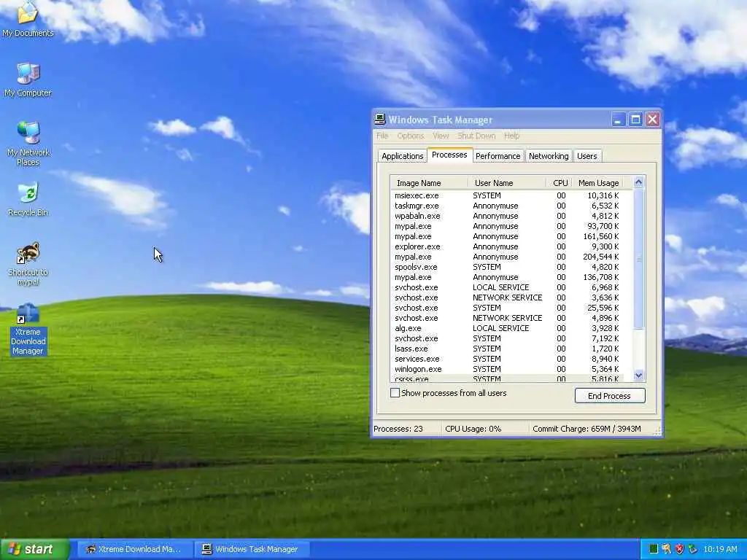Image resolution: width=747 pixels, height=560 pixels.
Task: Sort by the CPU column header
Action: (558, 183)
